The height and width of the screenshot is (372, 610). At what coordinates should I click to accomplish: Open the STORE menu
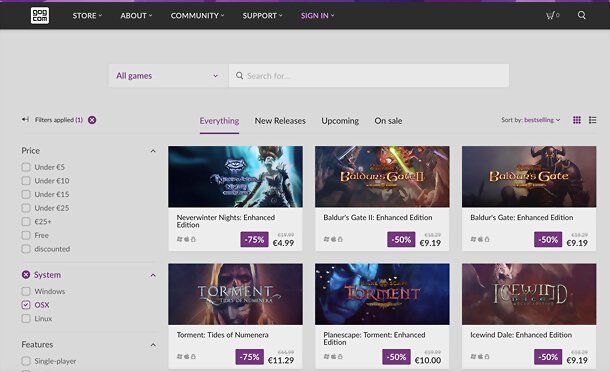tap(87, 16)
